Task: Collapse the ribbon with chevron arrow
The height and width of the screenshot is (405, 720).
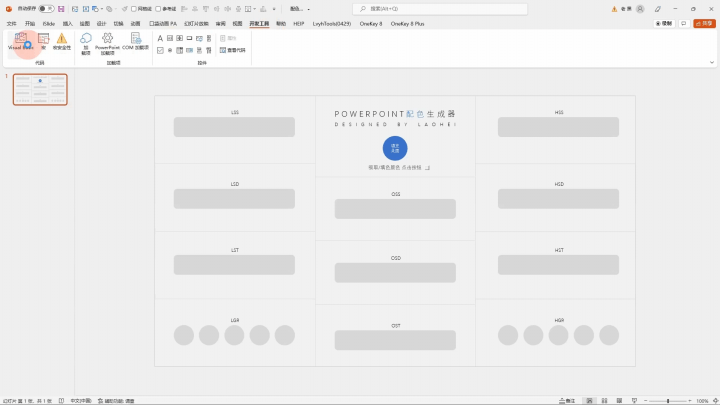Action: coord(712,62)
